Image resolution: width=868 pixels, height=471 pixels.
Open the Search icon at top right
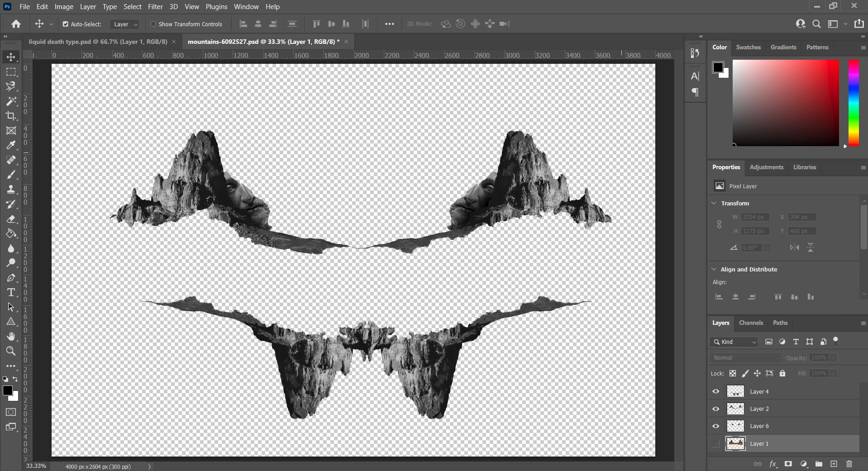click(x=816, y=24)
